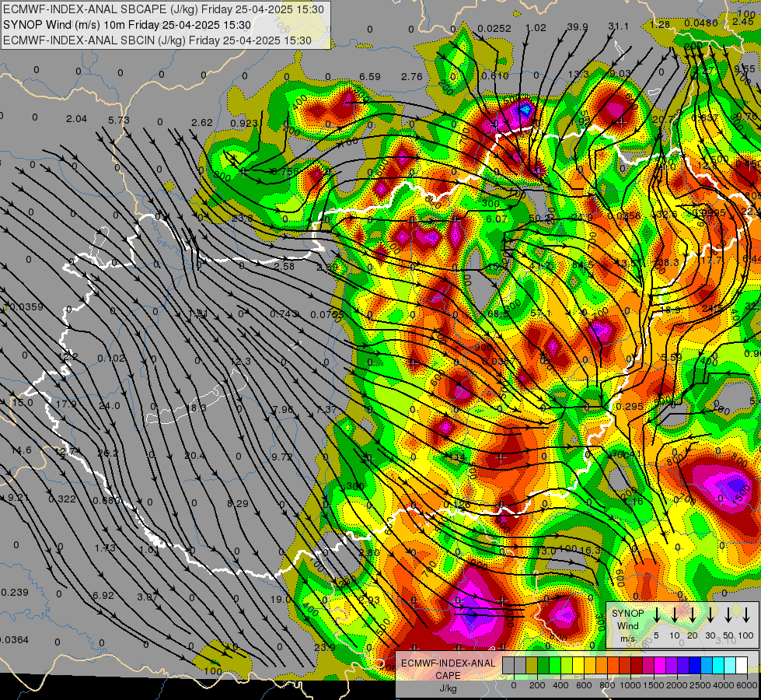Click the 5 m/s wind arrow in legend

[x=656, y=615]
